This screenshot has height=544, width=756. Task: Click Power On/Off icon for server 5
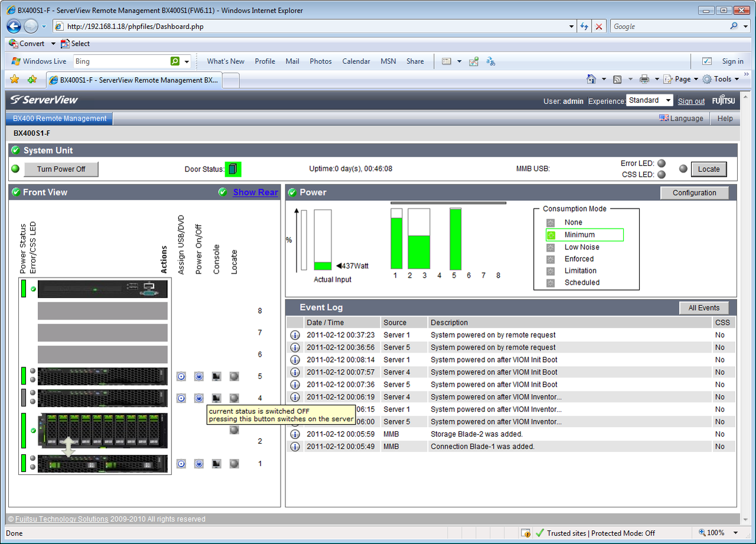click(199, 376)
